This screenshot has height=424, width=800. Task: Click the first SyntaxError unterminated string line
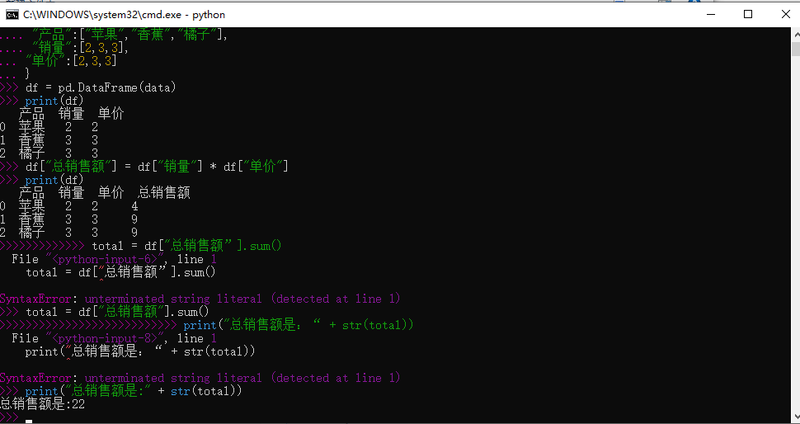(x=200, y=299)
